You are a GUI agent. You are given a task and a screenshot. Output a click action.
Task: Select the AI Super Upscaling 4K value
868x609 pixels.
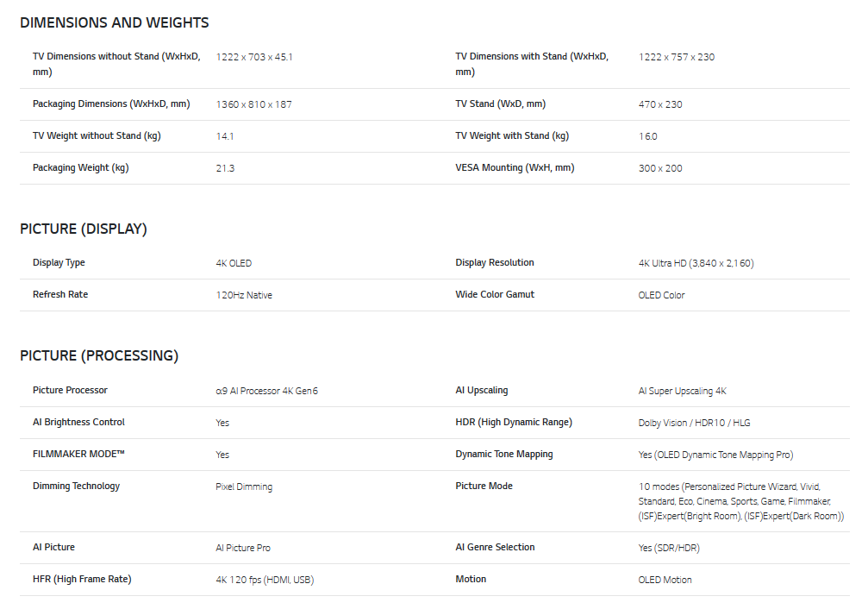683,391
